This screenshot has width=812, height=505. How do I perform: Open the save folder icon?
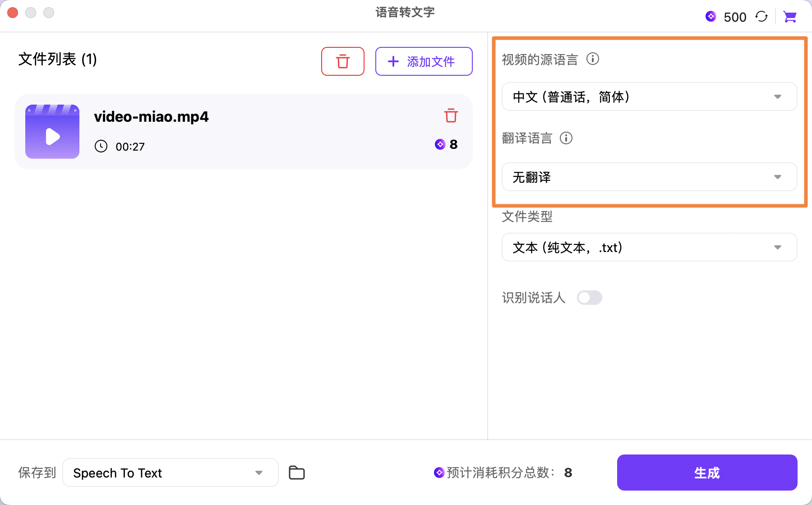(296, 473)
